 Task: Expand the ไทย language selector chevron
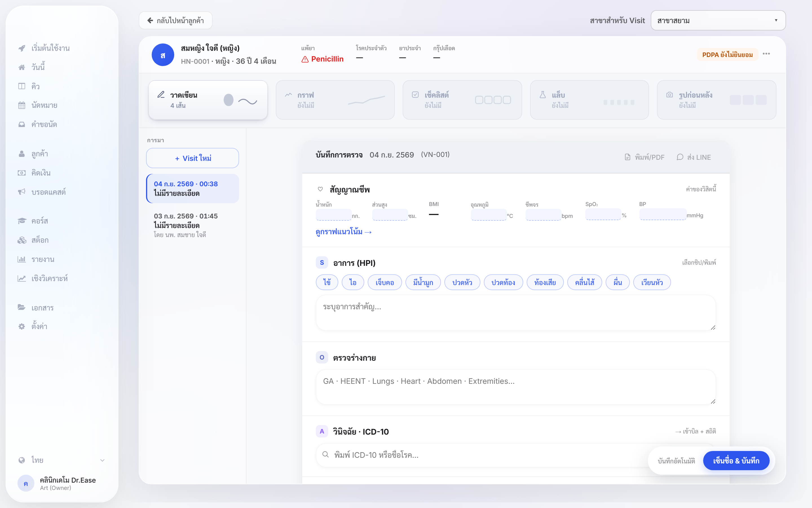pyautogui.click(x=102, y=460)
